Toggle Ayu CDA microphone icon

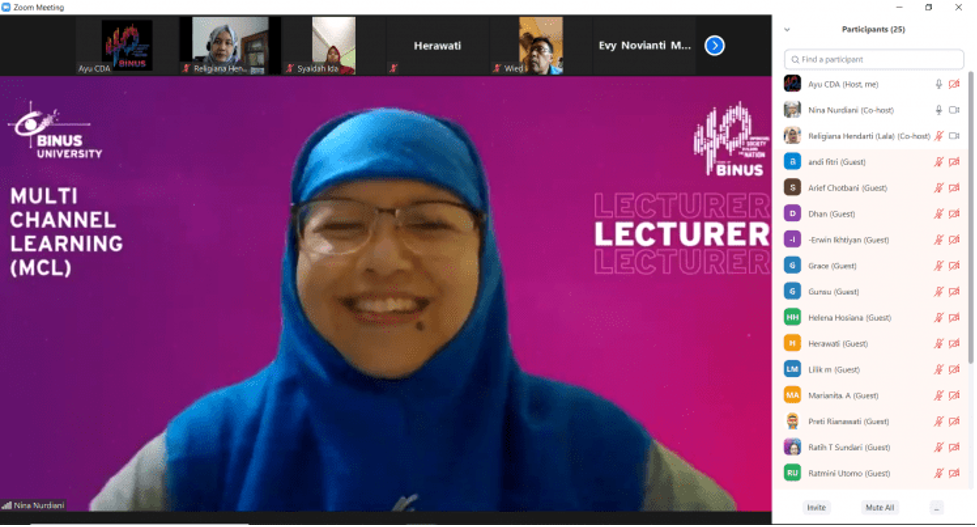[938, 84]
